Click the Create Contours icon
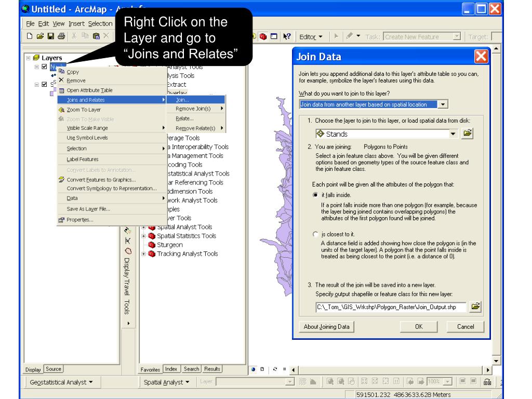 [302, 382]
